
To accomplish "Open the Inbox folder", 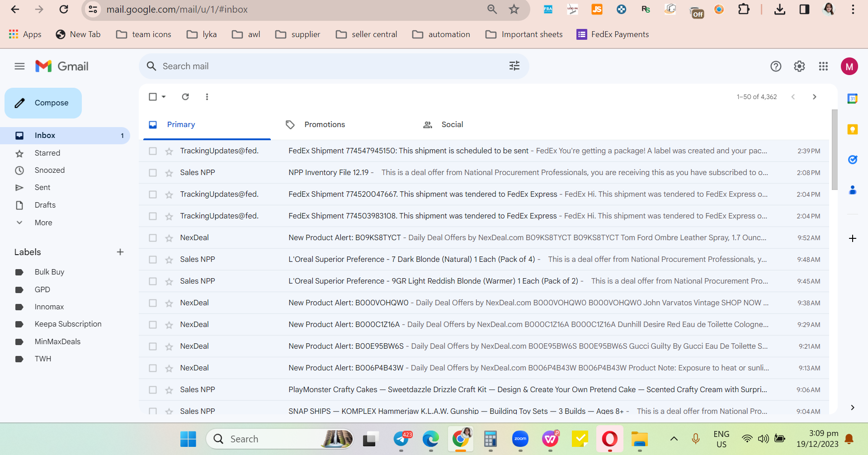I will (65, 136).
